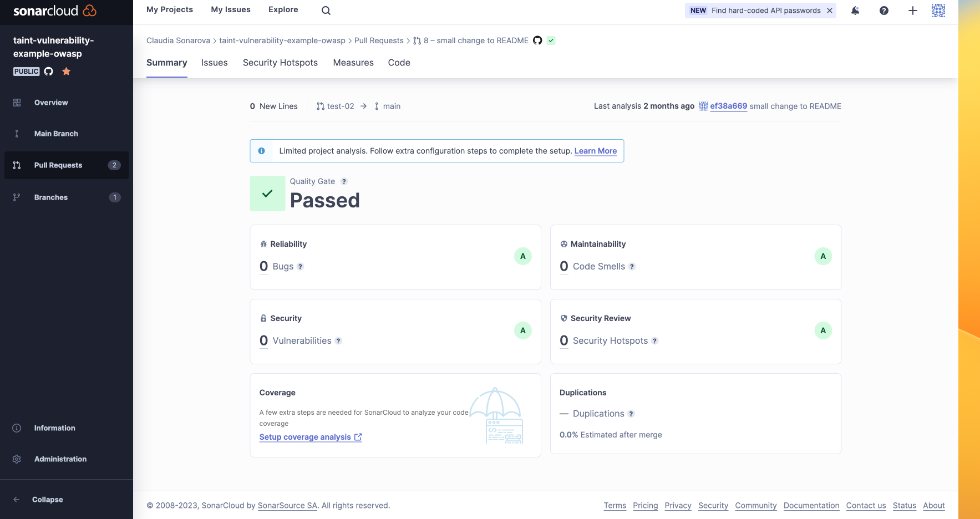This screenshot has height=519, width=980.
Task: Open Information in the sidebar
Action: (x=67, y=428)
